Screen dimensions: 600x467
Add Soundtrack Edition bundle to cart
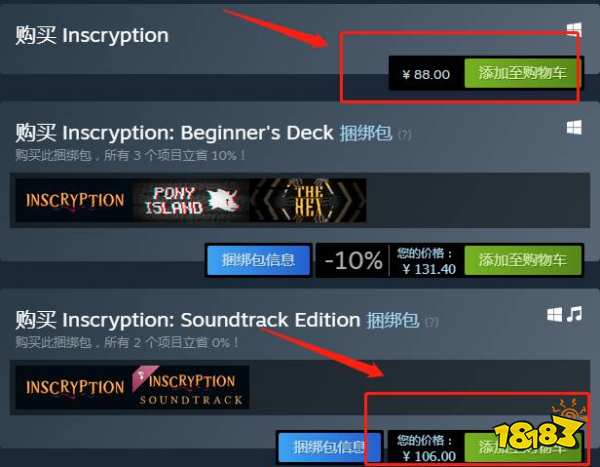click(523, 447)
